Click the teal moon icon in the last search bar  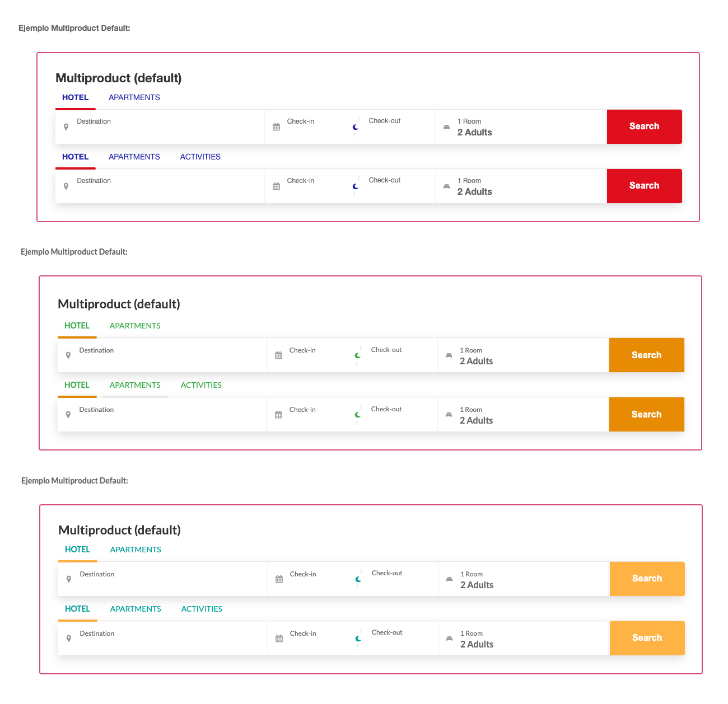[x=358, y=639]
